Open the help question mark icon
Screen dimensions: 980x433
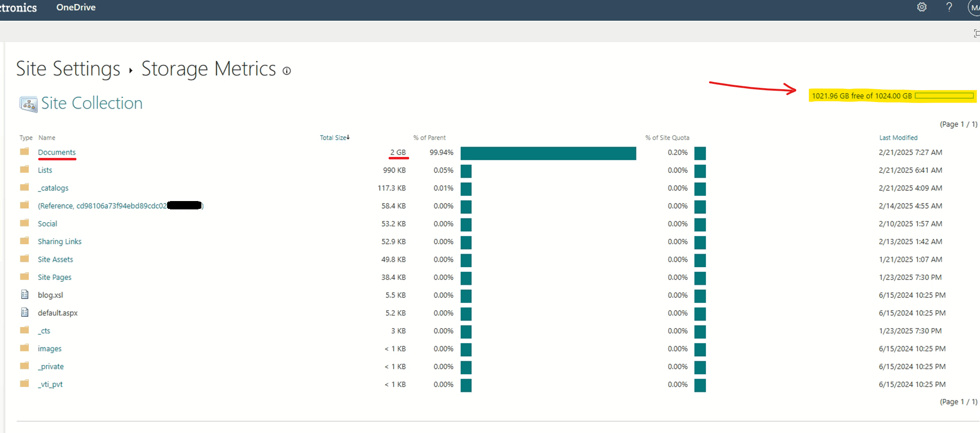pyautogui.click(x=949, y=7)
